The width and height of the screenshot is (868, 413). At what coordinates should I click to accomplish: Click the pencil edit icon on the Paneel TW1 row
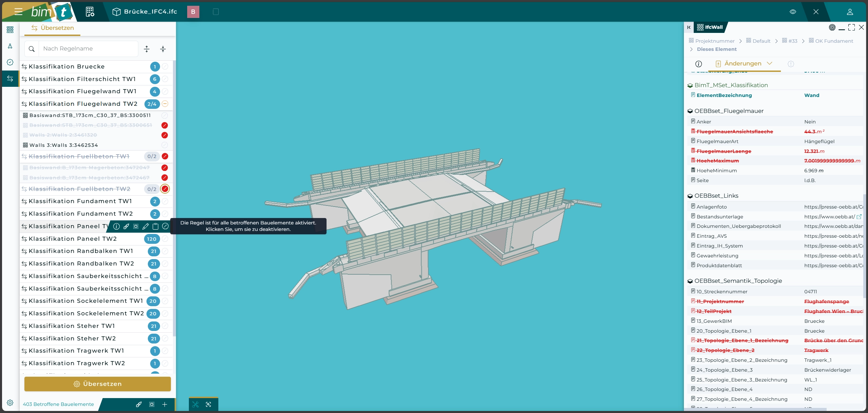145,226
